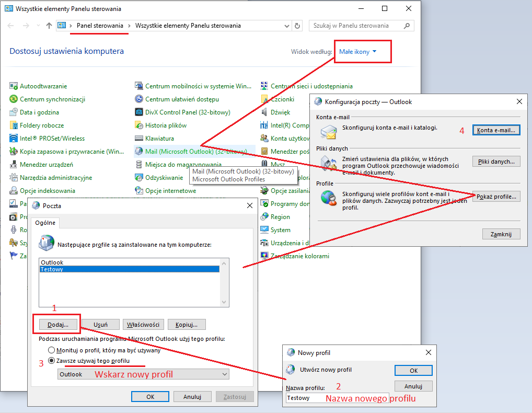Viewport: 532px width, 413px height.
Task: Click 'Pliki danych...' button
Action: [496, 162]
